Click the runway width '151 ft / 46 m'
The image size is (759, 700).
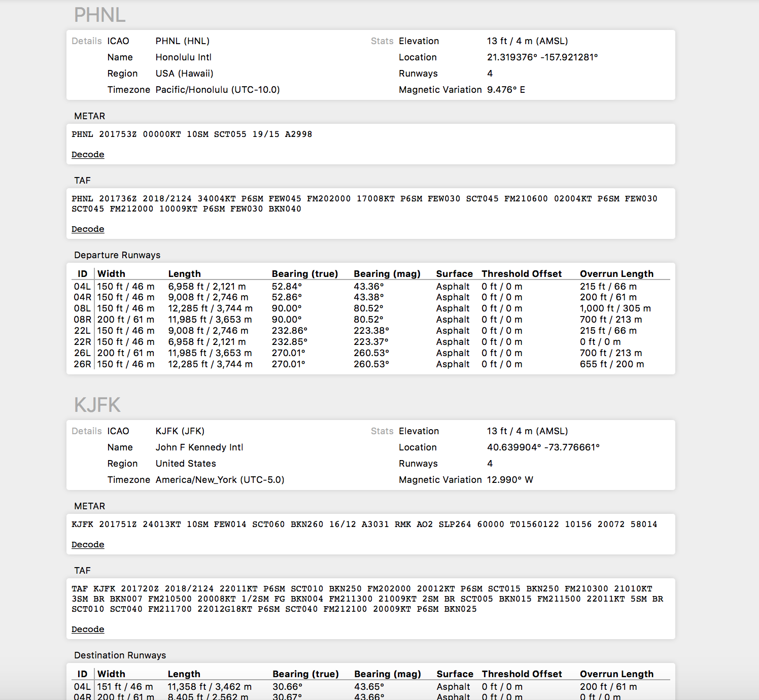(x=125, y=687)
